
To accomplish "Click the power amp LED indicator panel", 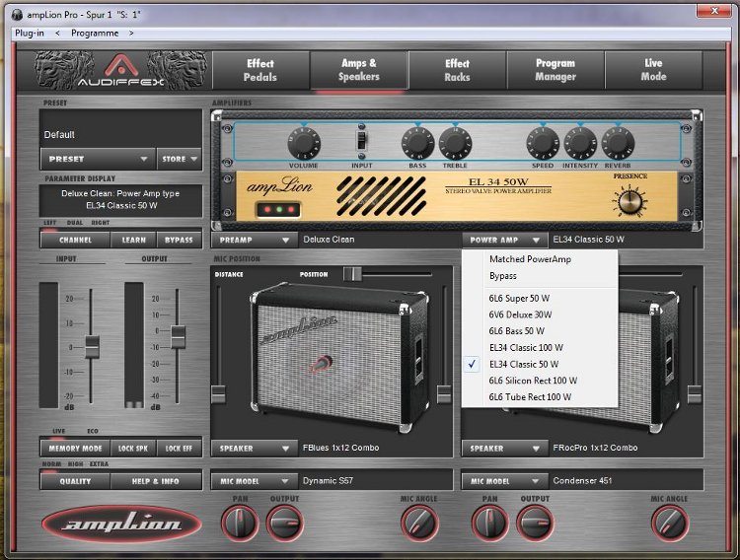I will pos(278,209).
